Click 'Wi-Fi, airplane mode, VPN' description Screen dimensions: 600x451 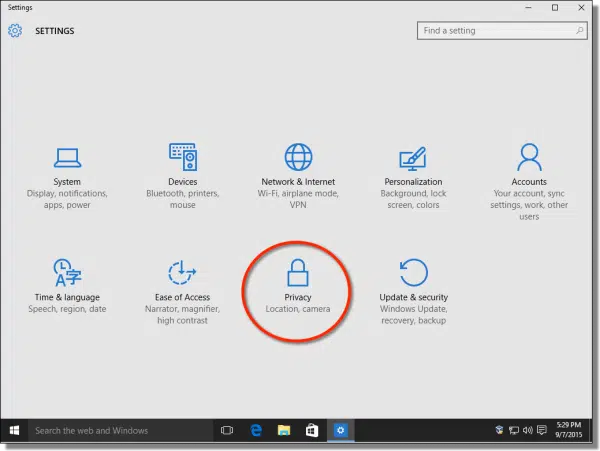click(x=298, y=199)
